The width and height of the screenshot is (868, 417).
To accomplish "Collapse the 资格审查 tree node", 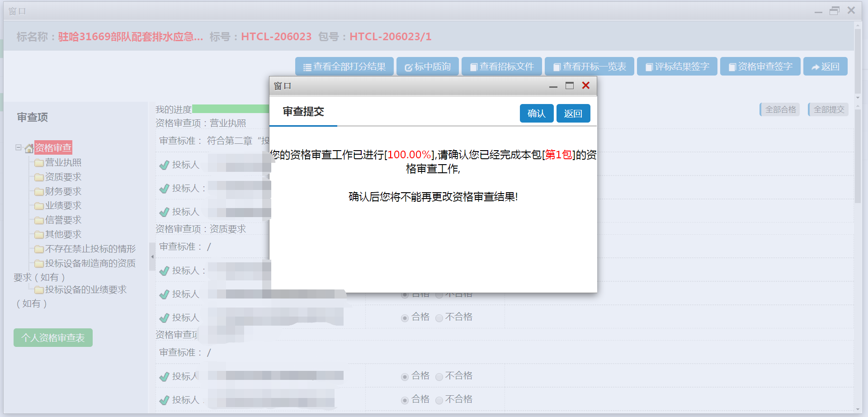I will 18,147.
